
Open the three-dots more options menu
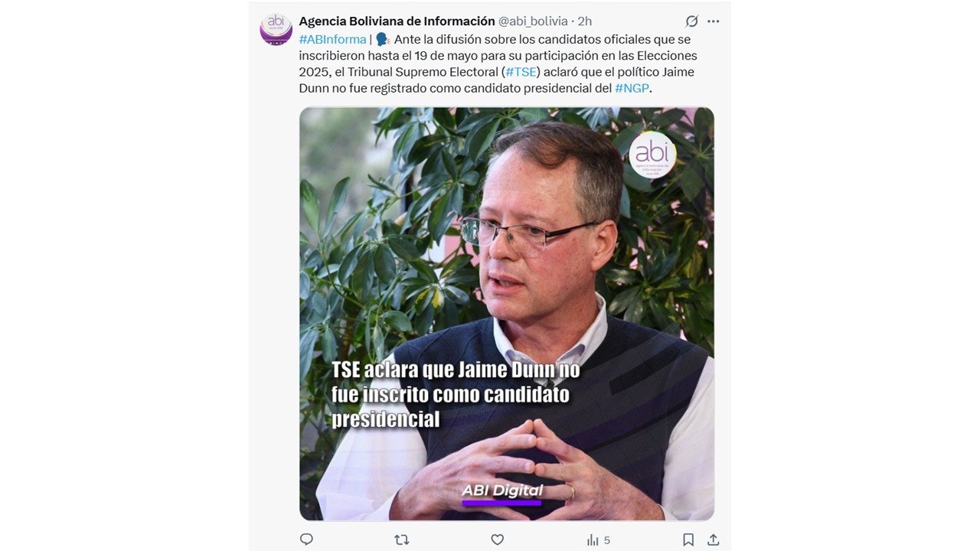tap(714, 21)
